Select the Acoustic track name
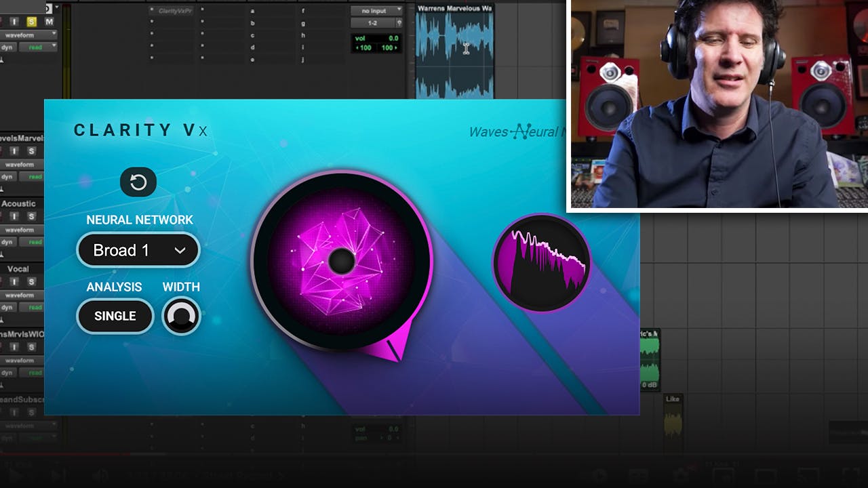Image resolution: width=868 pixels, height=488 pixels. point(19,203)
